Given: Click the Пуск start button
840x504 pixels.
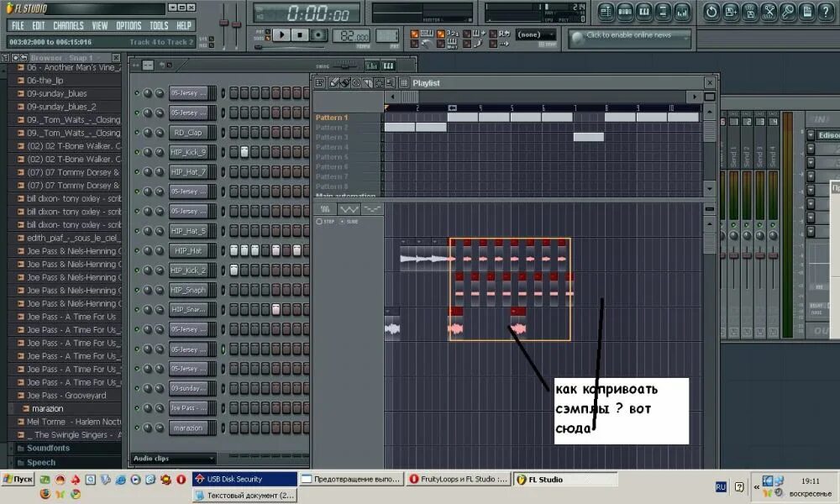Looking at the screenshot, I should tap(18, 479).
